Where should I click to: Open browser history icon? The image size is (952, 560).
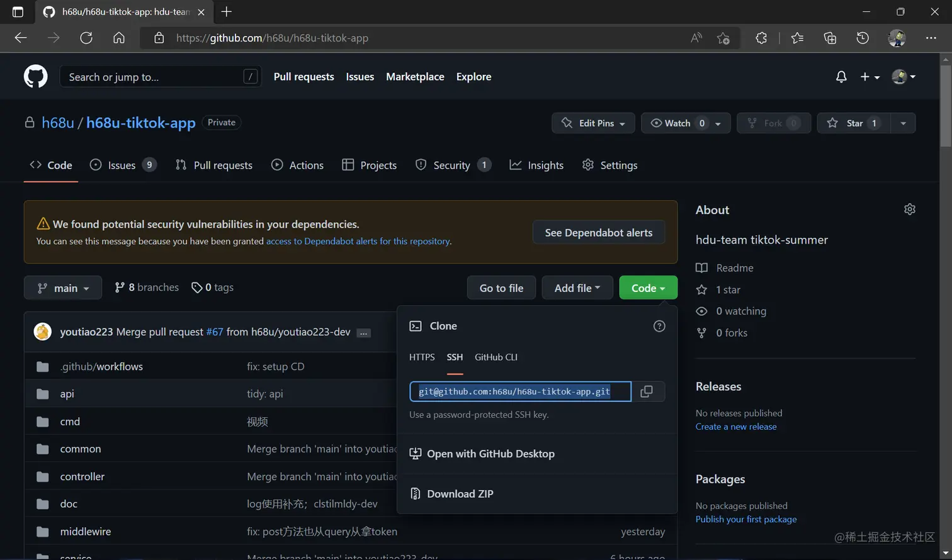pyautogui.click(x=863, y=38)
